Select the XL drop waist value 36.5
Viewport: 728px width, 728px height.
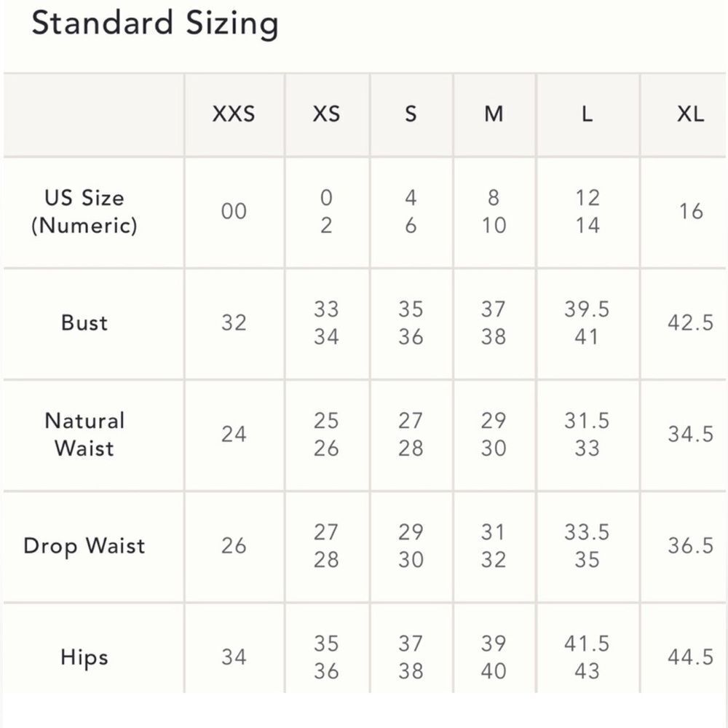point(691,545)
